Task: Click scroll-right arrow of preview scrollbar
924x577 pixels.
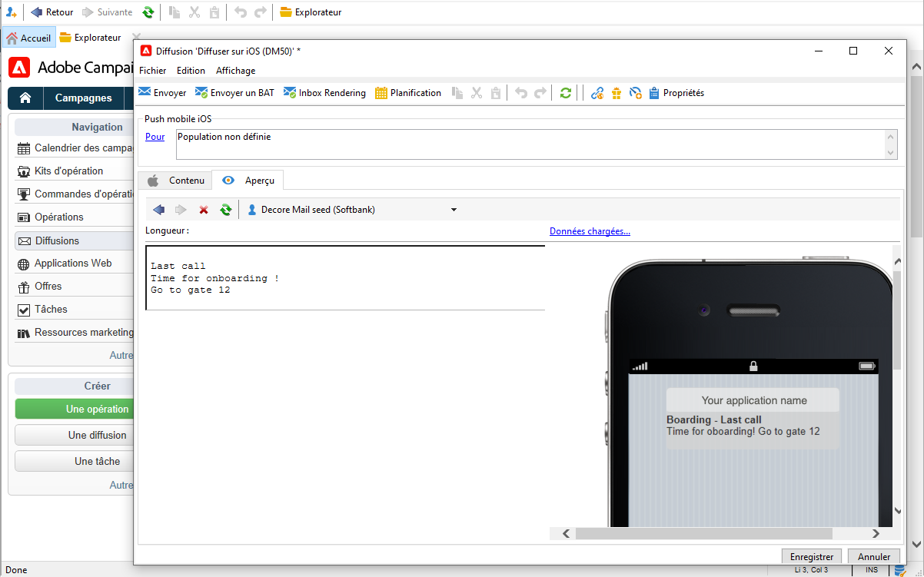Action: tap(876, 533)
